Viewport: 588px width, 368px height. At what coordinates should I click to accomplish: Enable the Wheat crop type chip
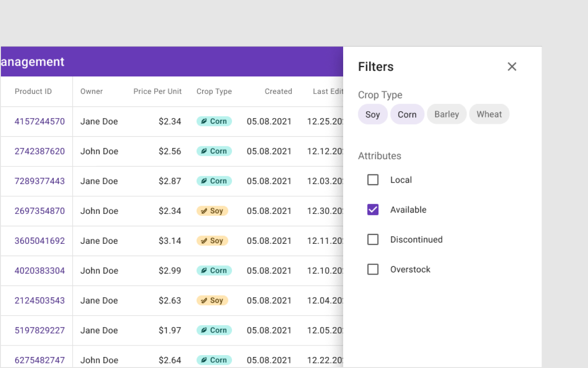(489, 114)
